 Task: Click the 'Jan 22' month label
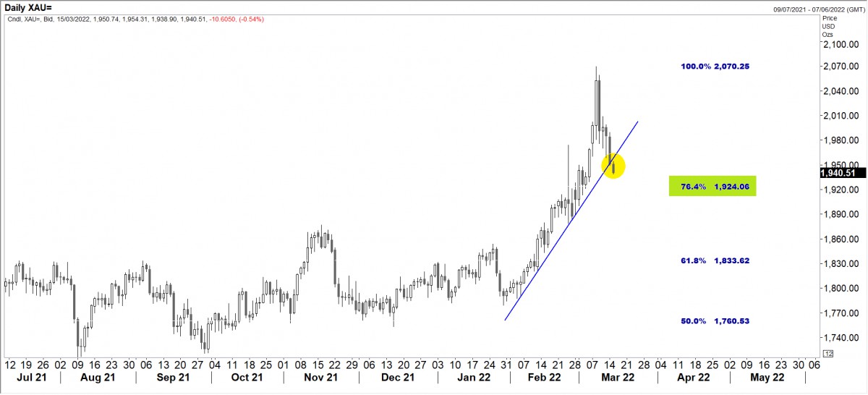(471, 378)
